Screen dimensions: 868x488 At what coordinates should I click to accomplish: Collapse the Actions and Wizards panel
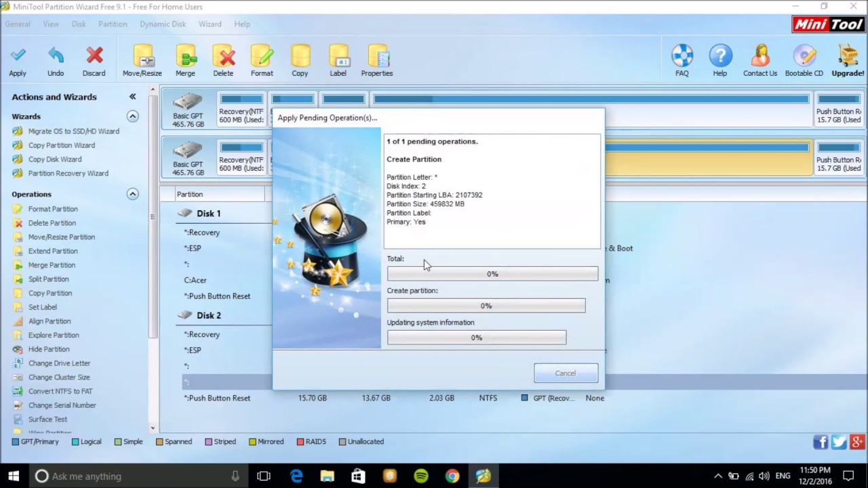(133, 97)
